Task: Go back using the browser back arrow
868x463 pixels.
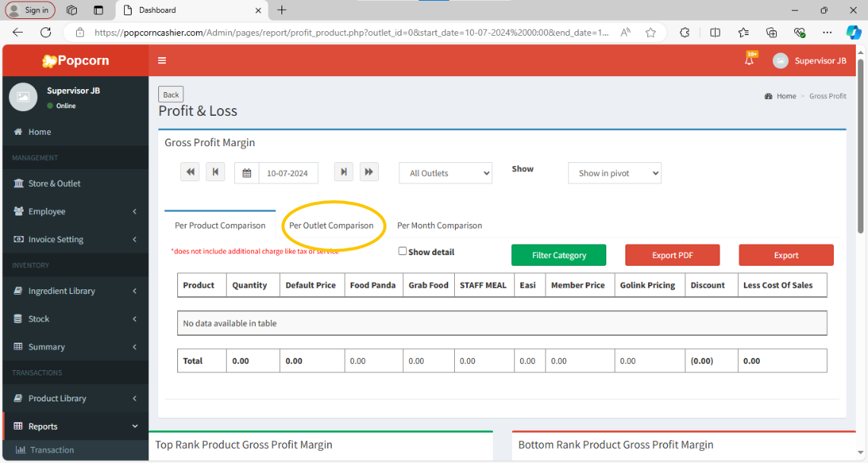Action: point(17,33)
